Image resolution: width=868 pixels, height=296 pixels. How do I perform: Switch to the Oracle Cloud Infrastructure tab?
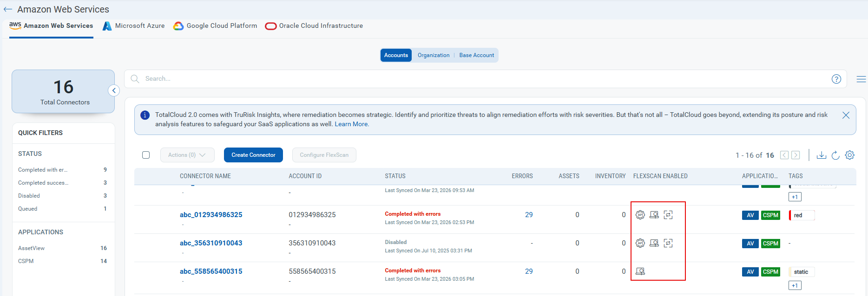pos(314,26)
